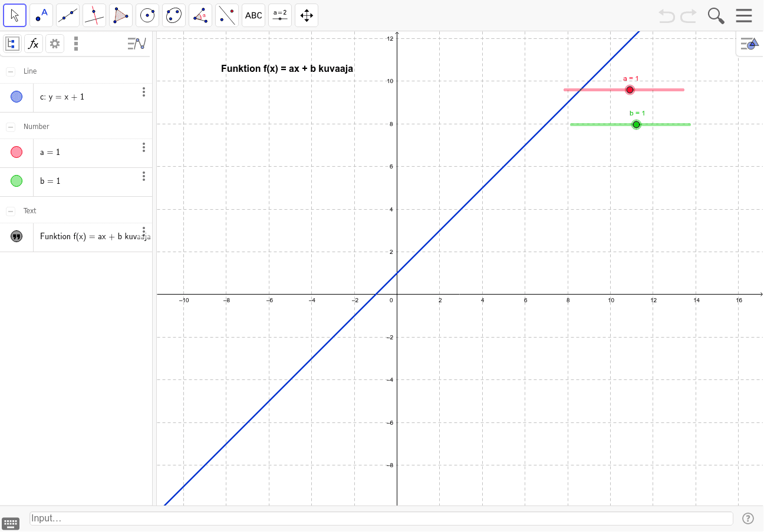Click the Undo arrow
Screen dimensions: 764x532
(667, 16)
